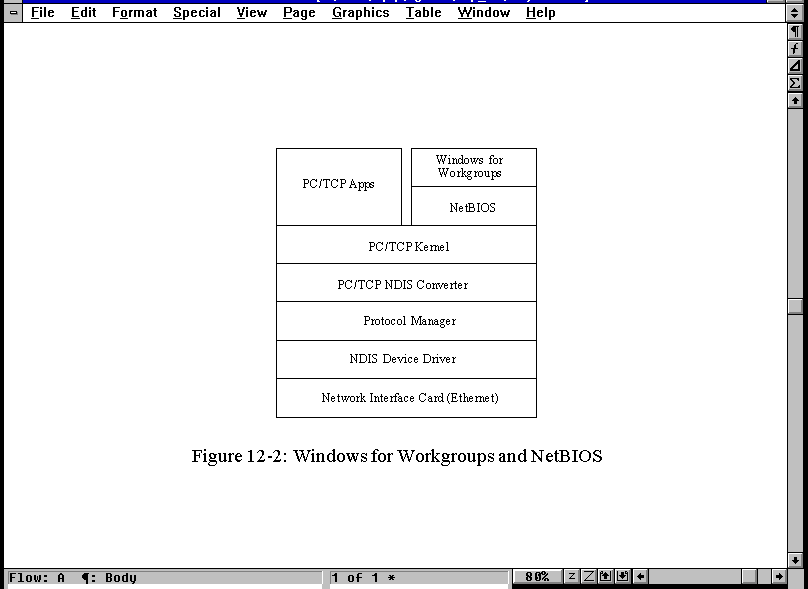Open the Graphics menu
The height and width of the screenshot is (589, 808).
point(360,13)
